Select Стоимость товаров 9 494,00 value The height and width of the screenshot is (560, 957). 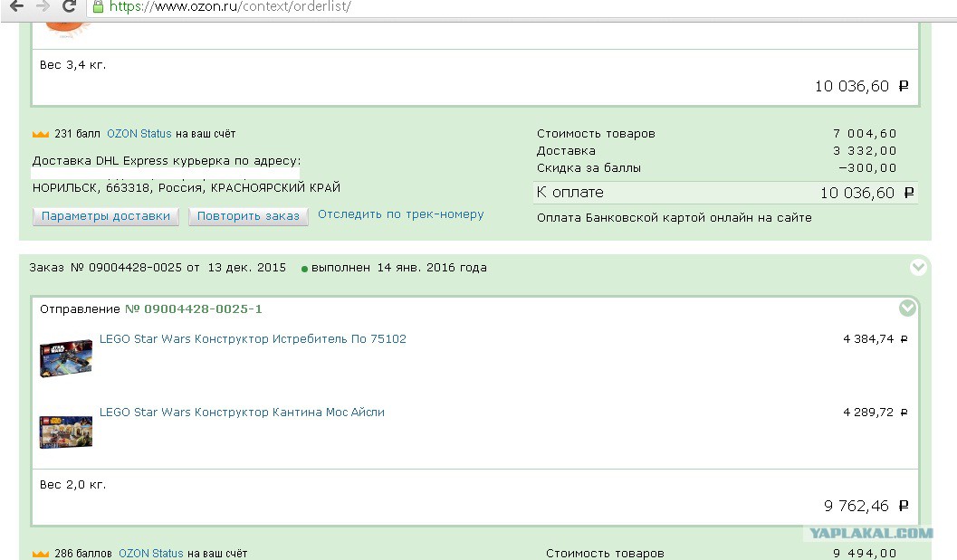865,554
